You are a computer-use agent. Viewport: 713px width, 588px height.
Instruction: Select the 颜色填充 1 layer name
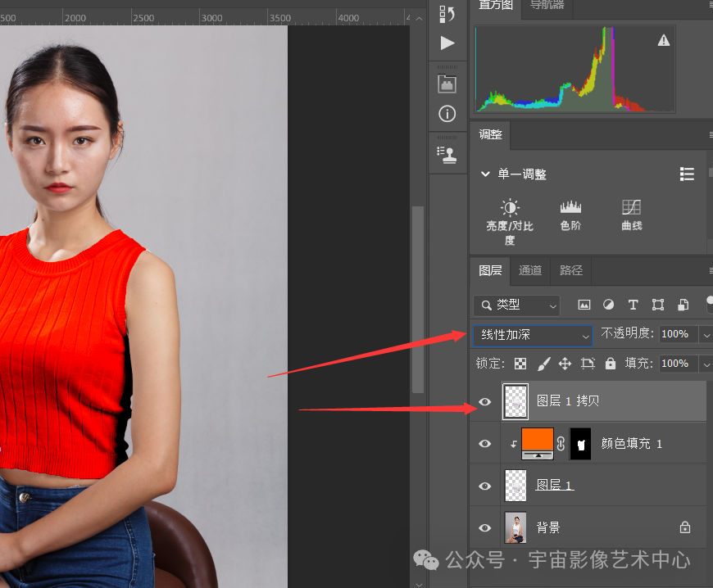(x=631, y=444)
